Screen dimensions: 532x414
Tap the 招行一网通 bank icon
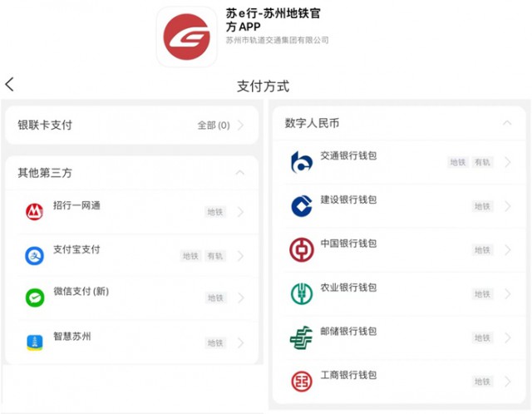coord(34,212)
